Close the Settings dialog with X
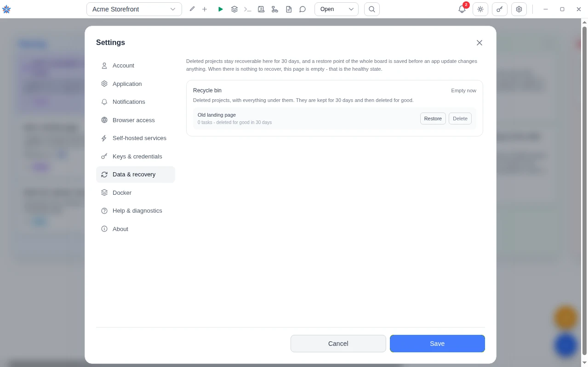 480,43
